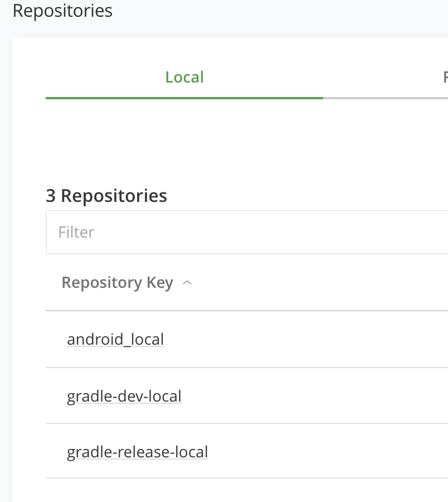Open the cut-off tab right of Local
The image size is (448, 502).
click(x=445, y=77)
